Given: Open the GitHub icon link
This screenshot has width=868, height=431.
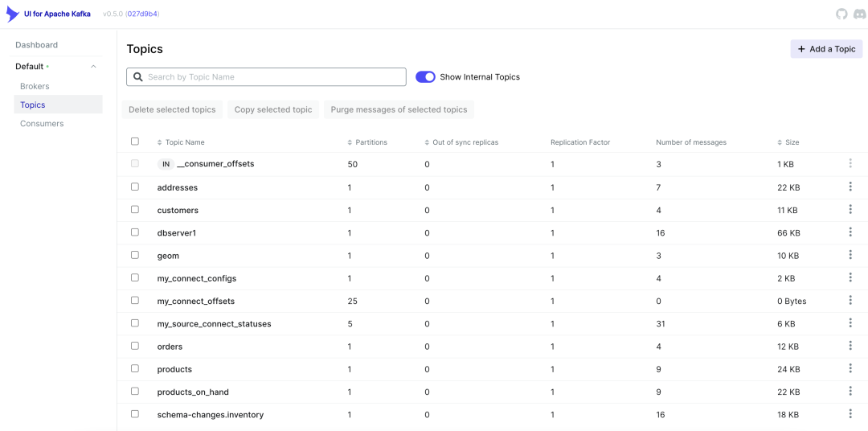Looking at the screenshot, I should click(841, 14).
